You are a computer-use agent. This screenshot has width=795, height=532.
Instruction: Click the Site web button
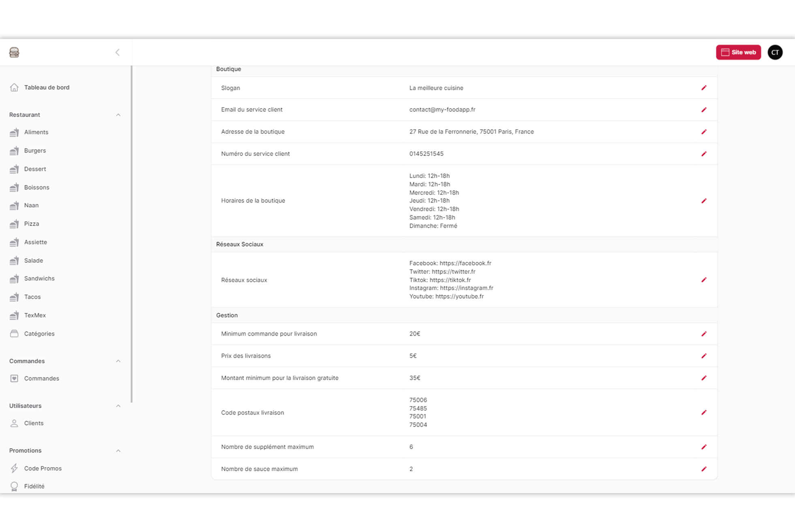coord(738,52)
